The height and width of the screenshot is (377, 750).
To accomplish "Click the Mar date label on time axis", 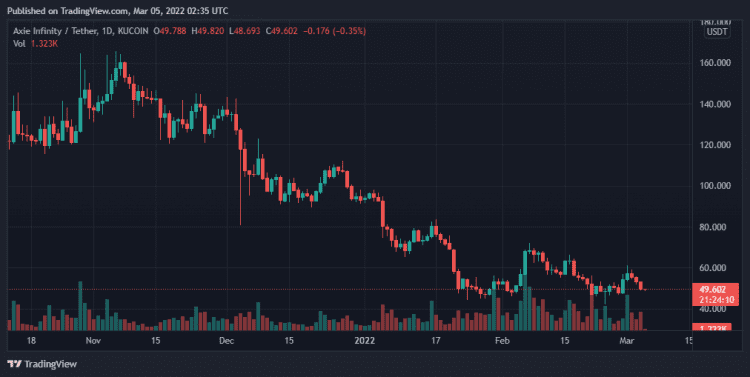I will point(627,341).
